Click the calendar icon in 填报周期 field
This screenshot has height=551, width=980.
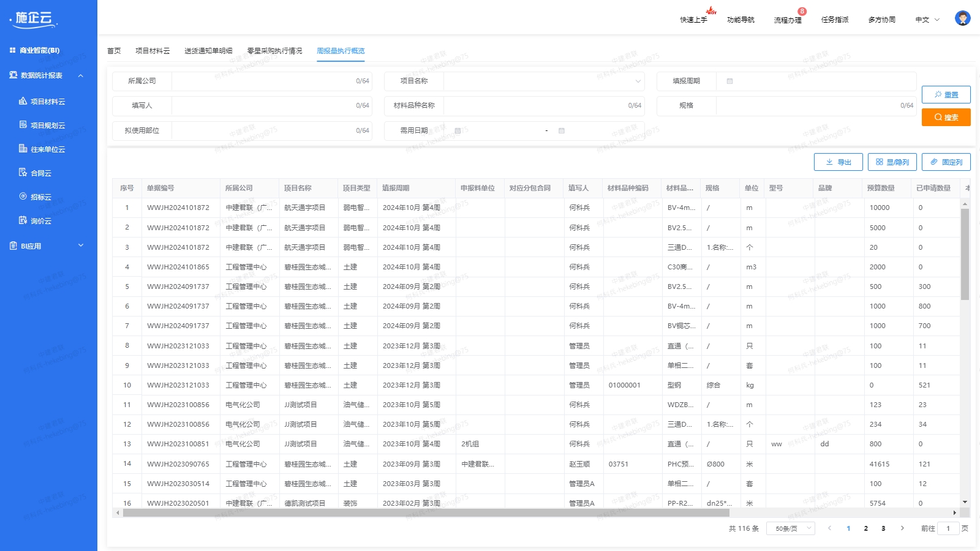729,81
